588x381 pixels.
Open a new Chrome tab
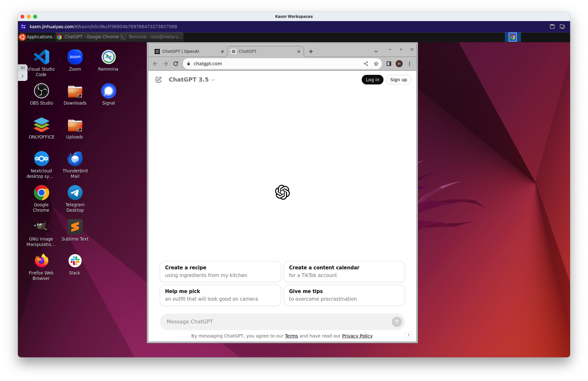click(x=311, y=52)
